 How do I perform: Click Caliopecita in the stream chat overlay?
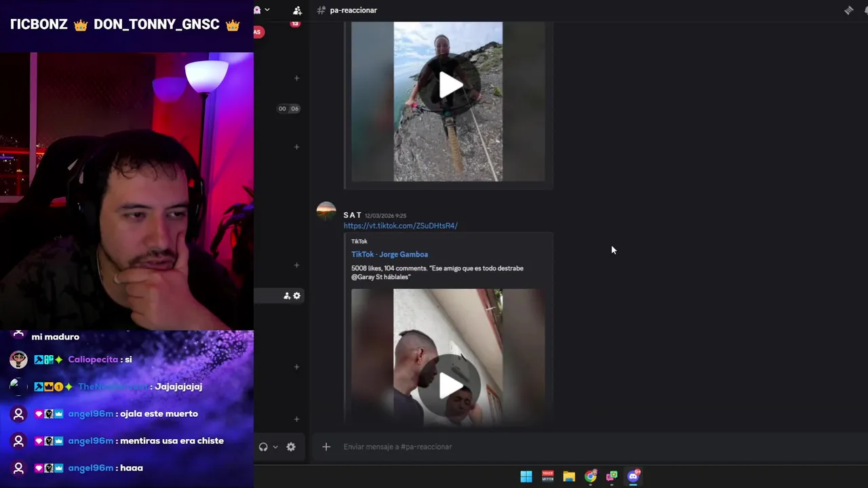pyautogui.click(x=93, y=359)
